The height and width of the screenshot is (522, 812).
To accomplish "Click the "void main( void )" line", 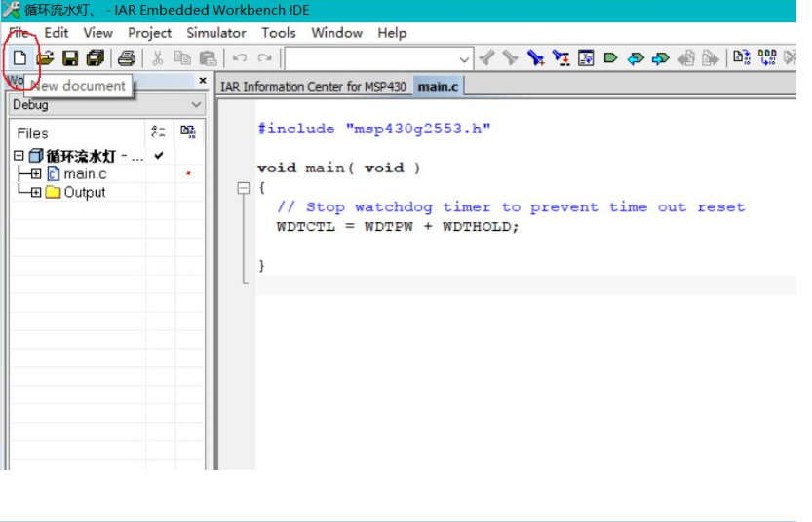I will (338, 168).
